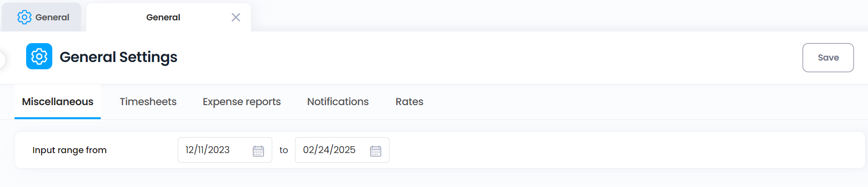Click the partial round button at left edge
Viewport: 868px width, 187px height.
(2, 60)
